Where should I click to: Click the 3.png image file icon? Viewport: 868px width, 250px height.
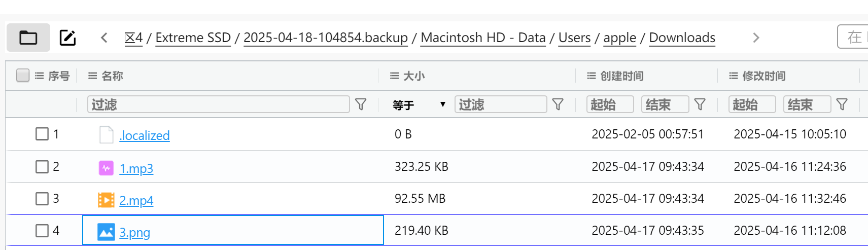coord(106,232)
